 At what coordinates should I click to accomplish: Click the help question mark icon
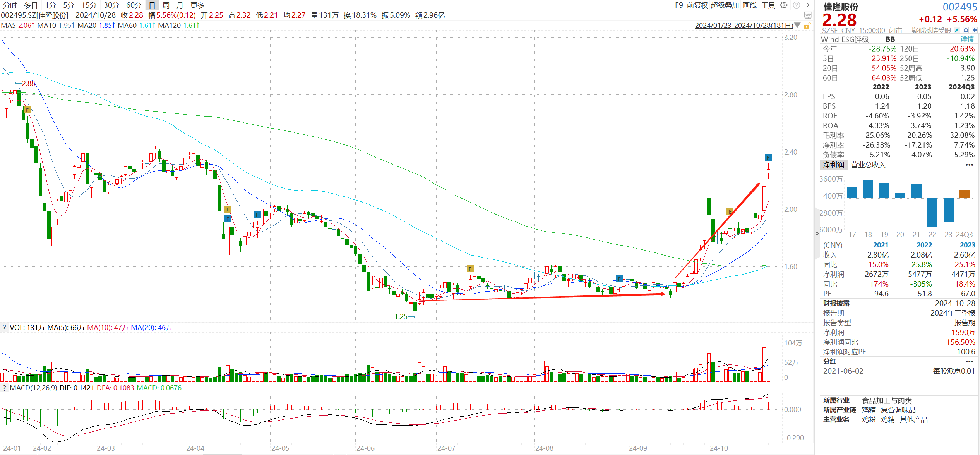pos(796,5)
